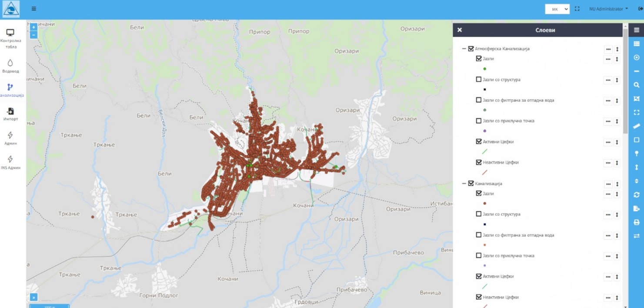The image size is (644, 308).
Task: Select the ruler measure tool
Action: pyautogui.click(x=637, y=126)
